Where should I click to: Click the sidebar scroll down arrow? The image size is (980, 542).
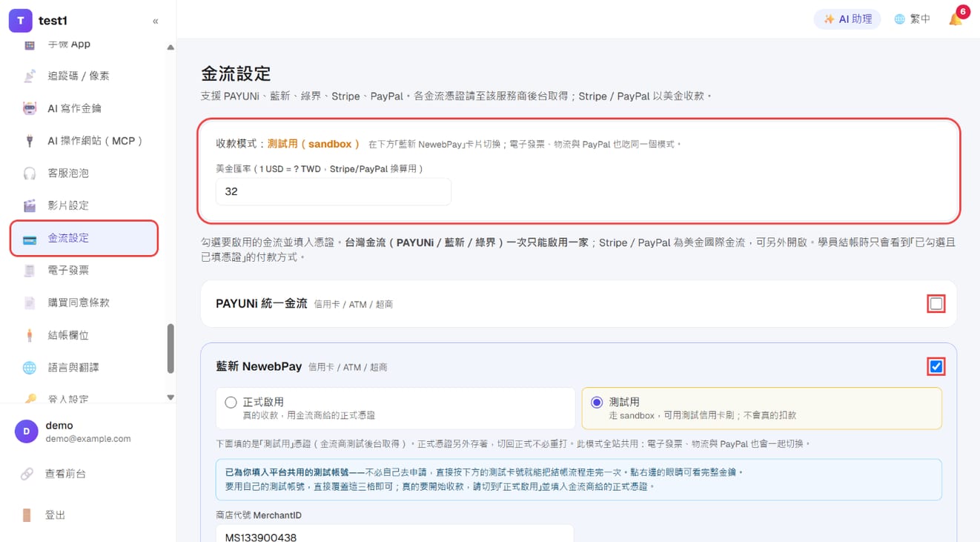point(170,397)
